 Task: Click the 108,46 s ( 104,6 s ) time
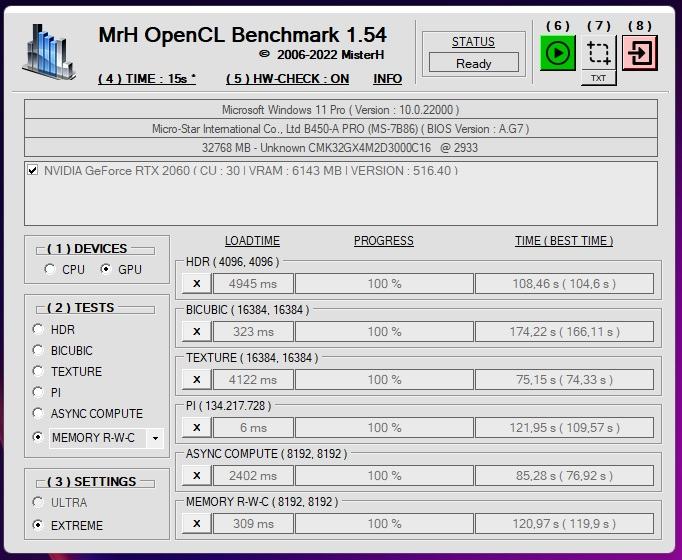(x=564, y=283)
